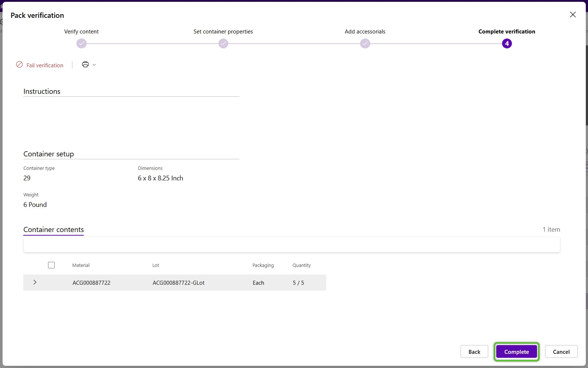Click the Each packaging cell

coord(259,283)
